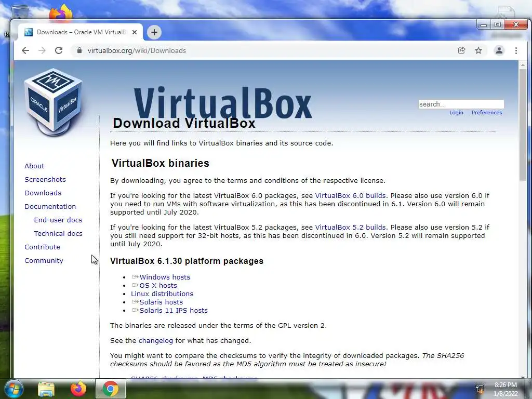Download the Solaris 11 IPS hosts package
The width and height of the screenshot is (532, 399).
[174, 311]
